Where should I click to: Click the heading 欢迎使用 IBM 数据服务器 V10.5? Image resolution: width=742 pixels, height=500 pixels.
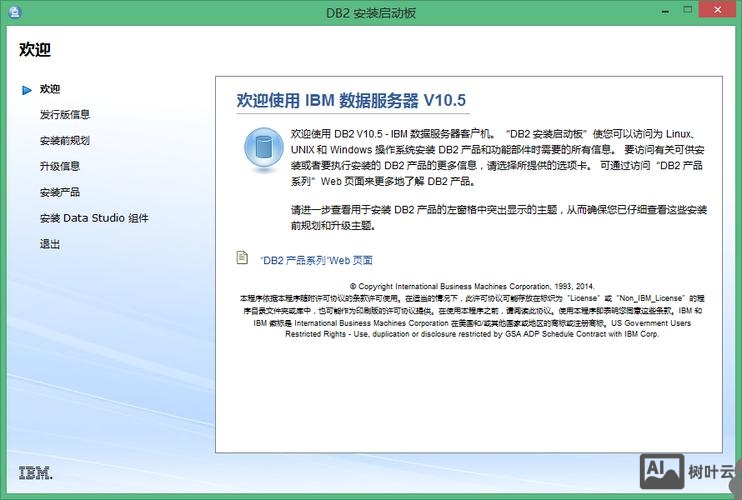(x=351, y=100)
